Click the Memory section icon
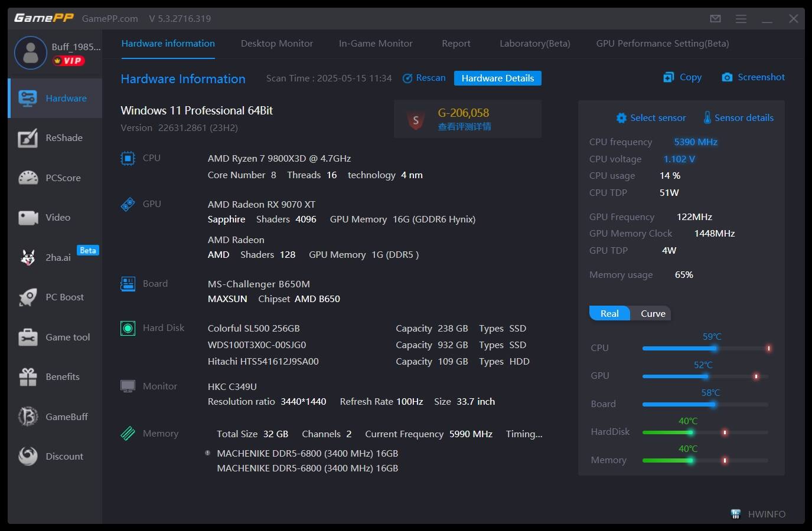Image resolution: width=812 pixels, height=531 pixels. [x=128, y=434]
